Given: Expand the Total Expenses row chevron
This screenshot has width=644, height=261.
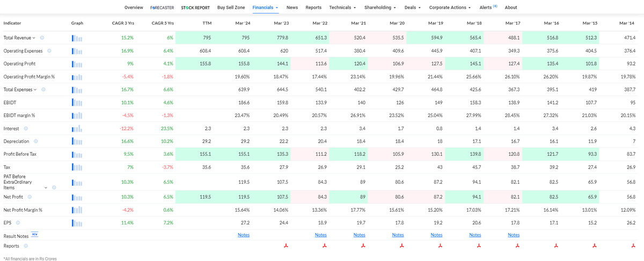Looking at the screenshot, I should (36, 90).
